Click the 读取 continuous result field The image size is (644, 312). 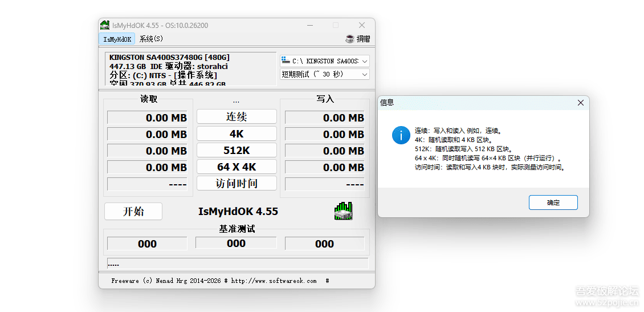(147, 117)
